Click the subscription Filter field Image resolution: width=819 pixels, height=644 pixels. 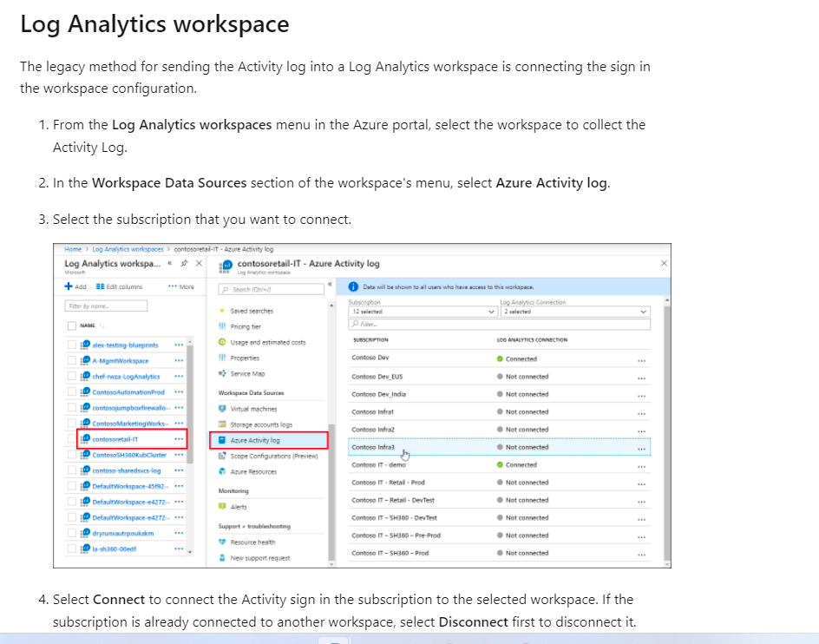click(500, 324)
